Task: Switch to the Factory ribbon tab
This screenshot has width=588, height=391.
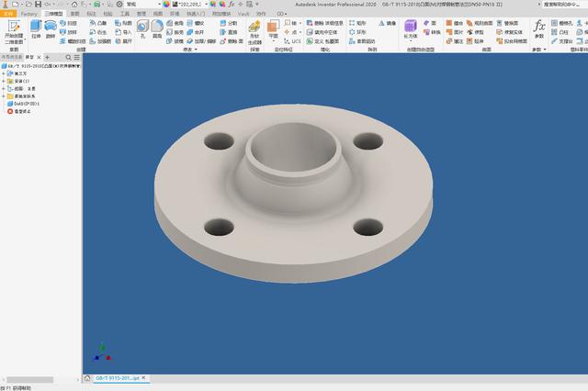Action: point(28,14)
